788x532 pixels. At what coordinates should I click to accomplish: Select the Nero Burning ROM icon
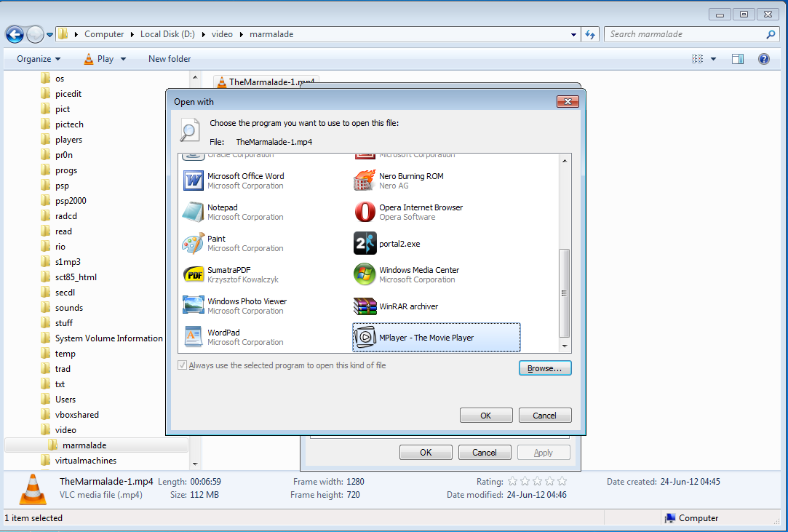pyautogui.click(x=365, y=180)
